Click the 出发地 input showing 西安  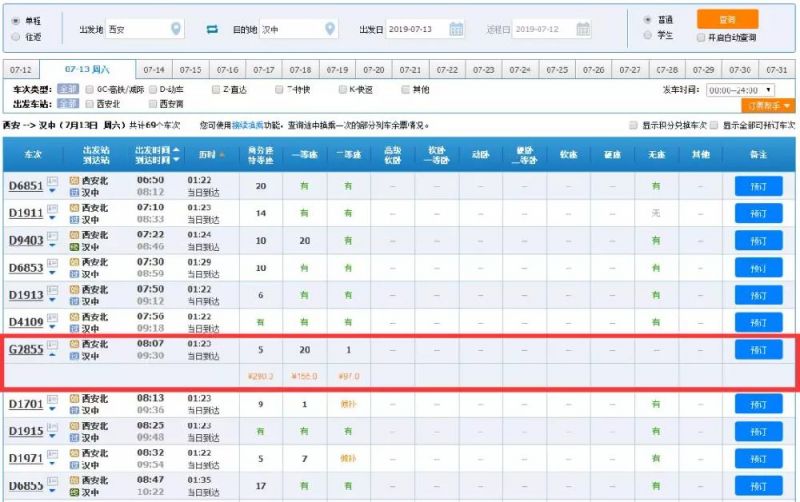(x=145, y=29)
